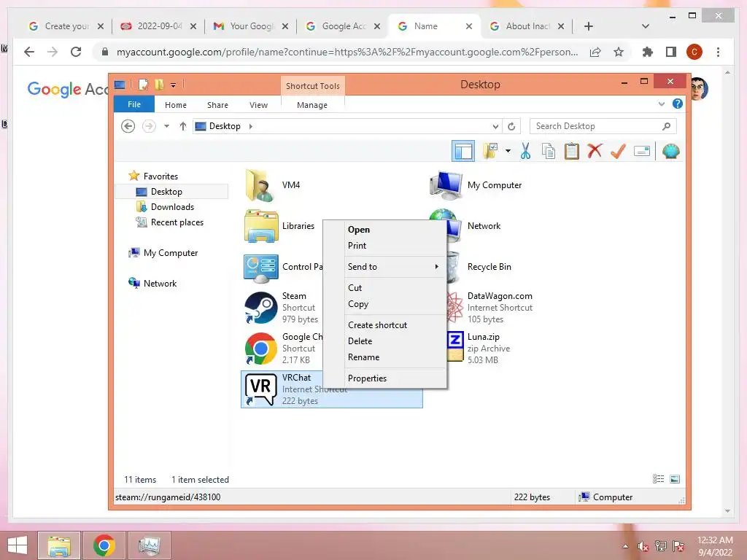Select Recent places in navigation pane
The width and height of the screenshot is (747, 560).
point(177,222)
